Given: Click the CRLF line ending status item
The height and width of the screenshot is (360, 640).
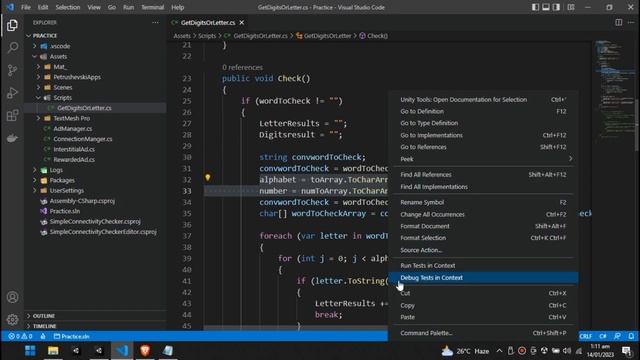Looking at the screenshot, I should (585, 336).
